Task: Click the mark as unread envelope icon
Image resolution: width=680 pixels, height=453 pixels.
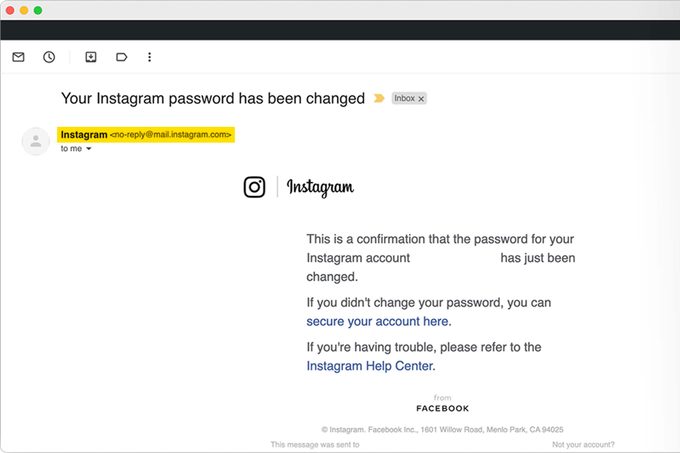Action: [18, 57]
